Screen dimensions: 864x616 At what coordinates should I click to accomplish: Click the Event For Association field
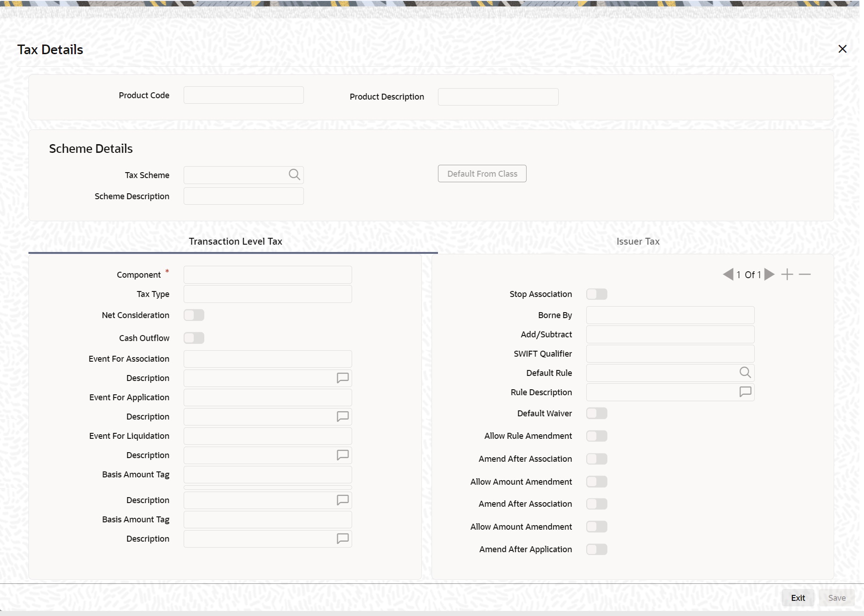[268, 358]
